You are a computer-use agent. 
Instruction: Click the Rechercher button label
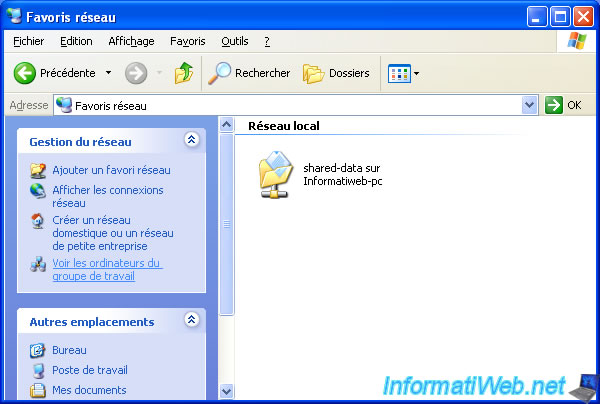(262, 73)
